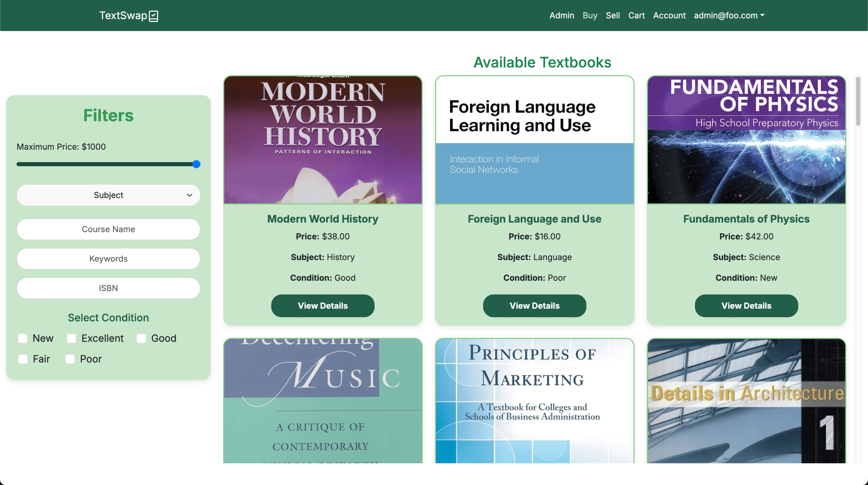
Task: Focus the Course Name input field
Action: [108, 229]
